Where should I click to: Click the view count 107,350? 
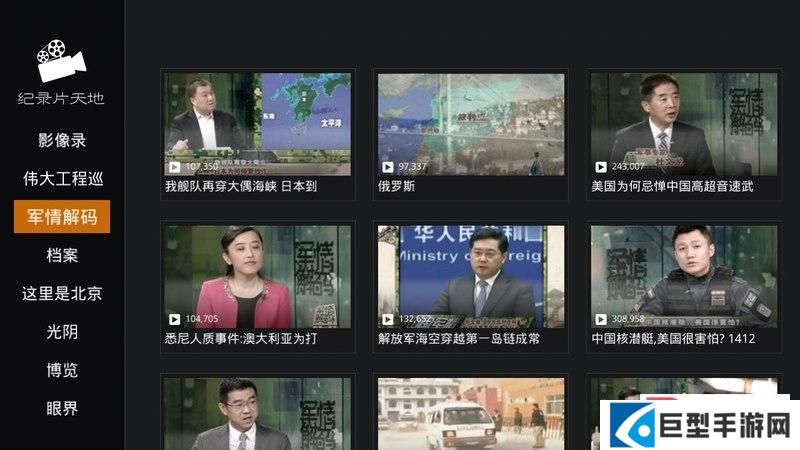tap(202, 167)
